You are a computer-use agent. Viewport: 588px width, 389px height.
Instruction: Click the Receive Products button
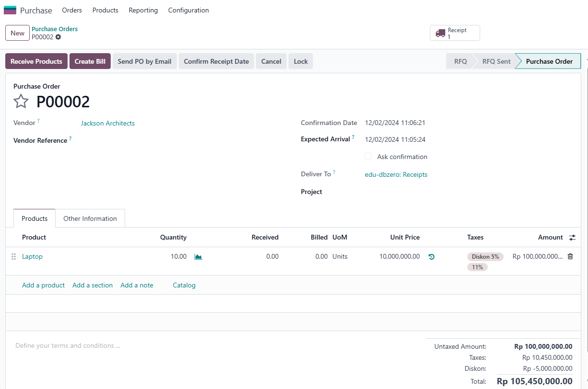[x=36, y=61]
